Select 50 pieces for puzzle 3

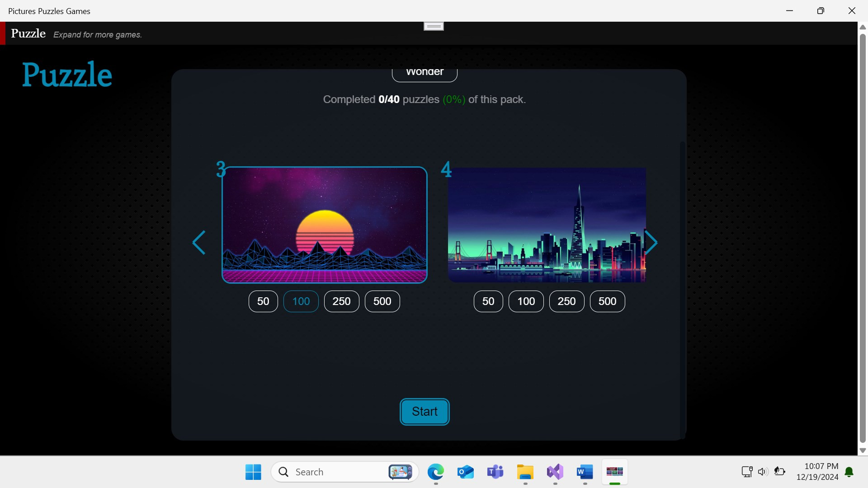(x=263, y=301)
